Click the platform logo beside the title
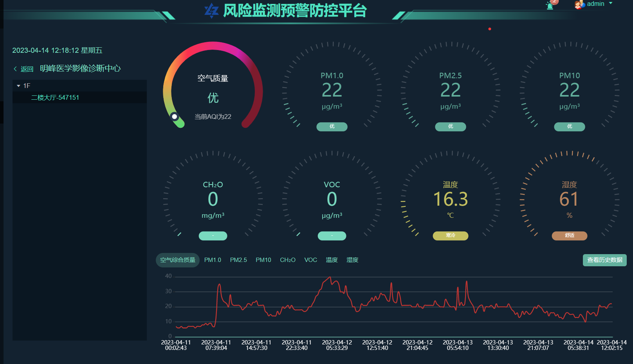The width and height of the screenshot is (633, 364). coord(211,11)
